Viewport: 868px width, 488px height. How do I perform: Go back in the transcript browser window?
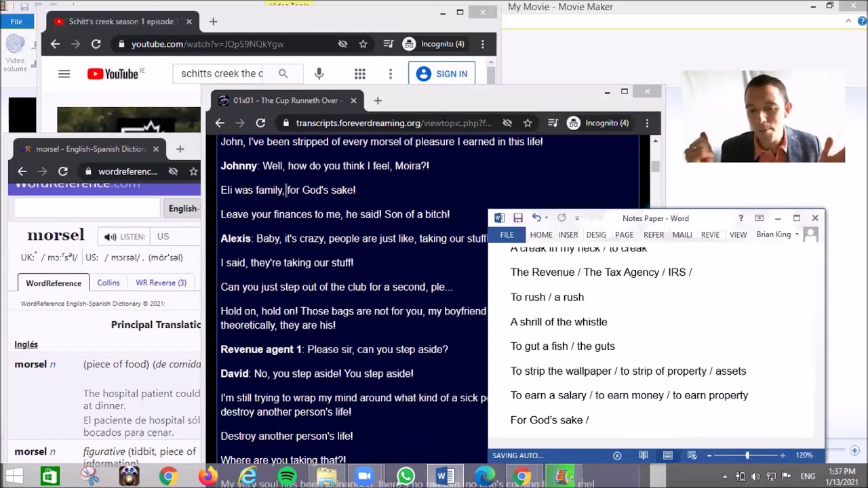pyautogui.click(x=220, y=123)
